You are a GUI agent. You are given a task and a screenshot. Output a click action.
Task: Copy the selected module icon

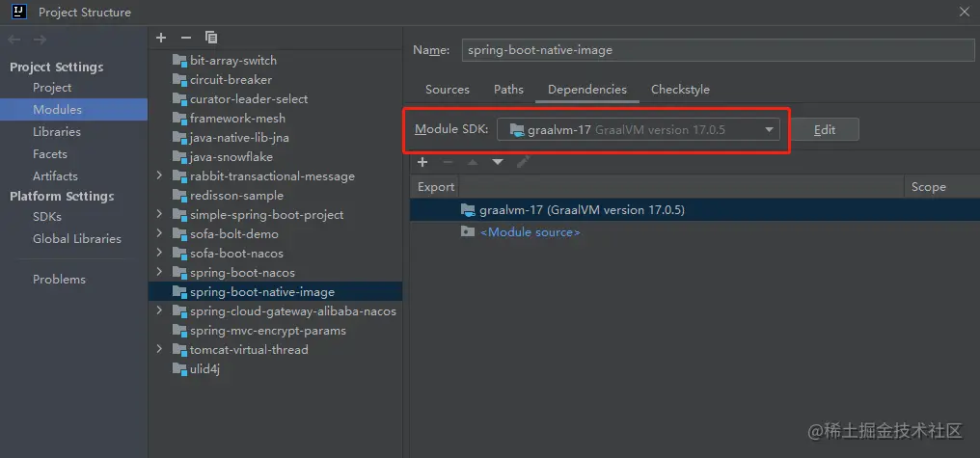tap(211, 38)
